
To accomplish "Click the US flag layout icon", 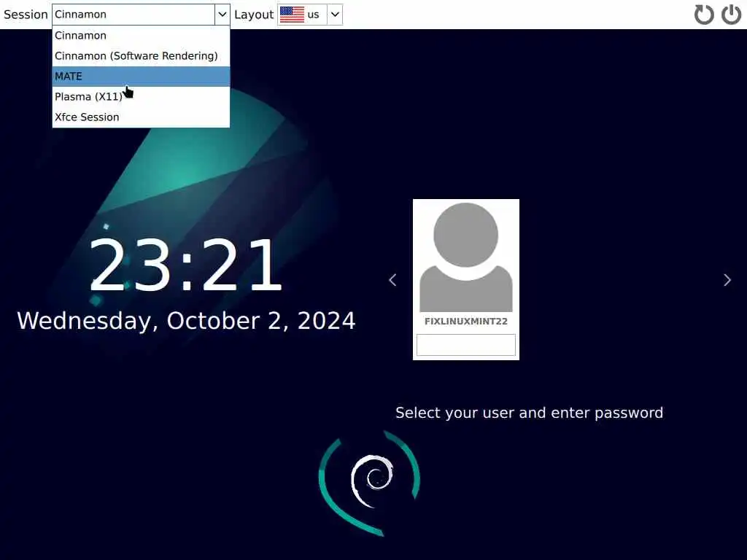I will (292, 15).
